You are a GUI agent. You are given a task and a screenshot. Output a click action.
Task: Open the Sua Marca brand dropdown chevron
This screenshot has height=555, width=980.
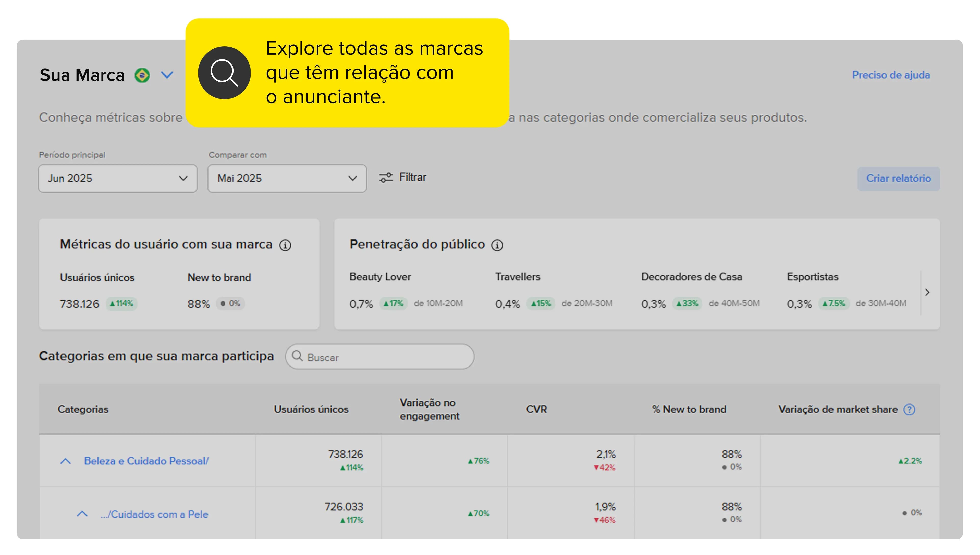[x=167, y=75]
